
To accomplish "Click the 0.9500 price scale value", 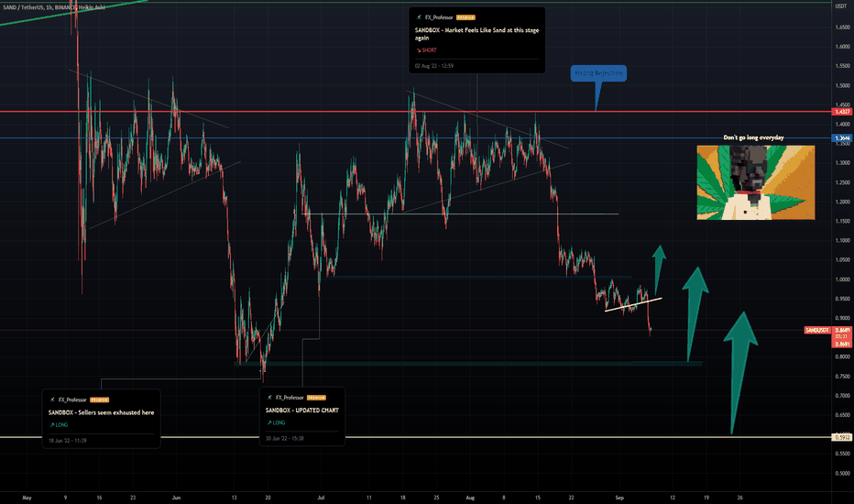I will 843,299.
